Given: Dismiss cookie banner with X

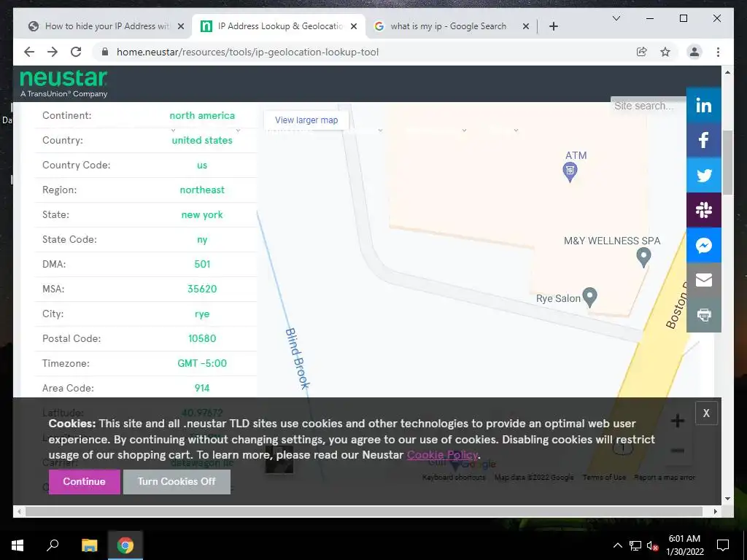Looking at the screenshot, I should point(706,413).
